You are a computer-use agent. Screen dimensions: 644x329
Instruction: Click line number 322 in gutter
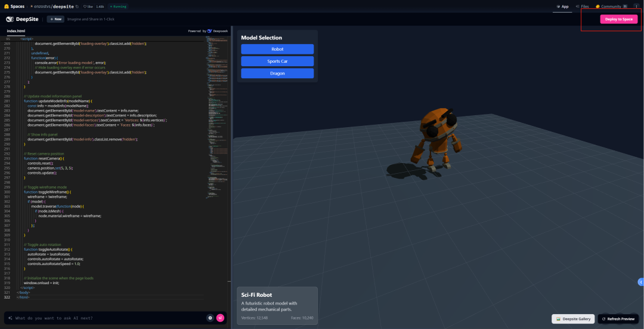[x=7, y=297]
